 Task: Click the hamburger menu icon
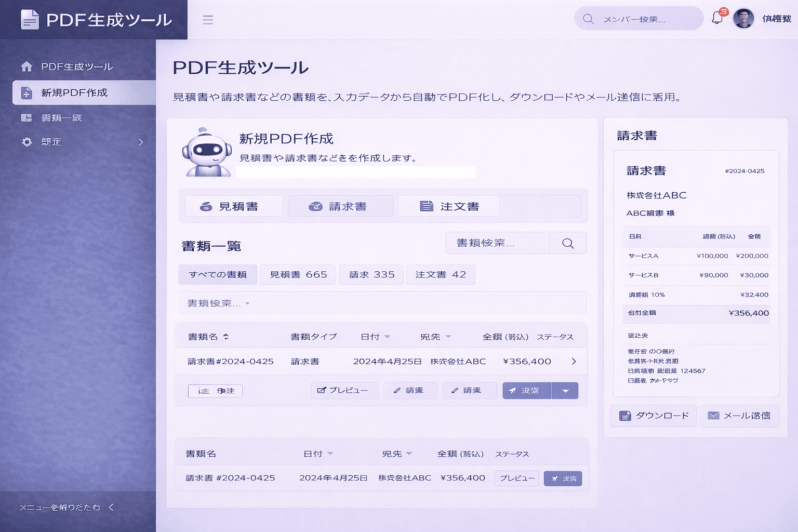click(208, 20)
